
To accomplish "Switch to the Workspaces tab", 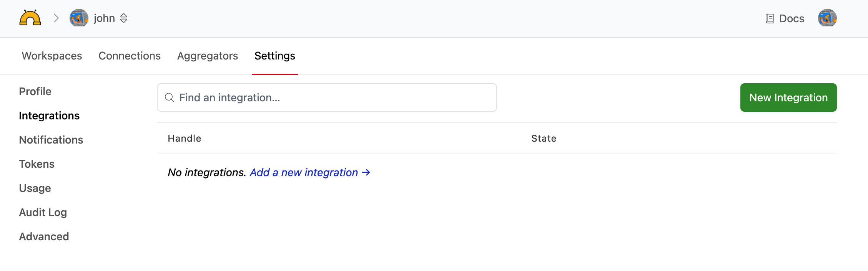I will (x=52, y=56).
